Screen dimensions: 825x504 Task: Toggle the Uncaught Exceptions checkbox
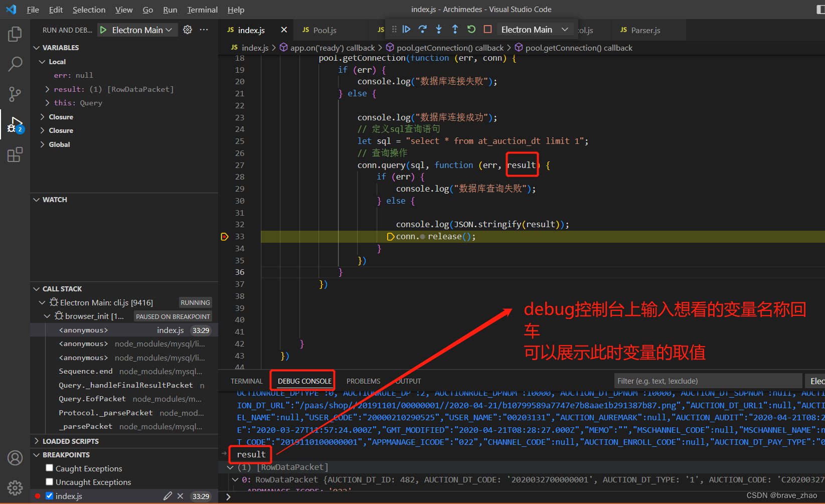point(49,481)
